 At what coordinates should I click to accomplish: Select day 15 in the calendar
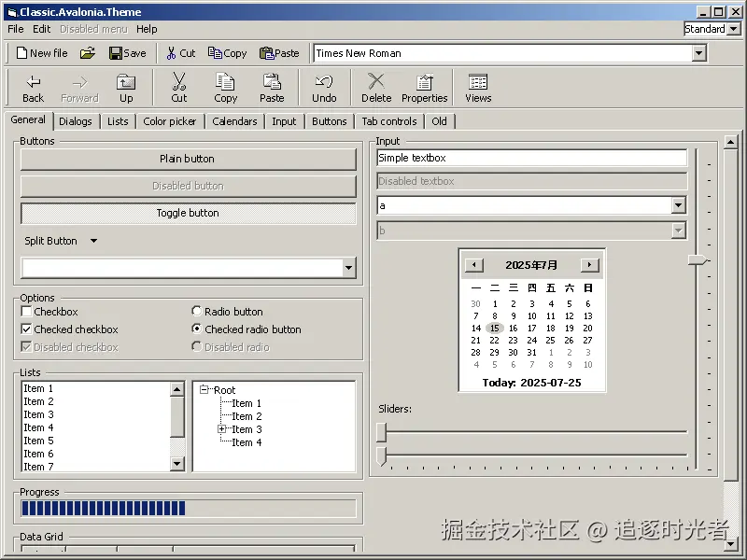pyautogui.click(x=495, y=329)
